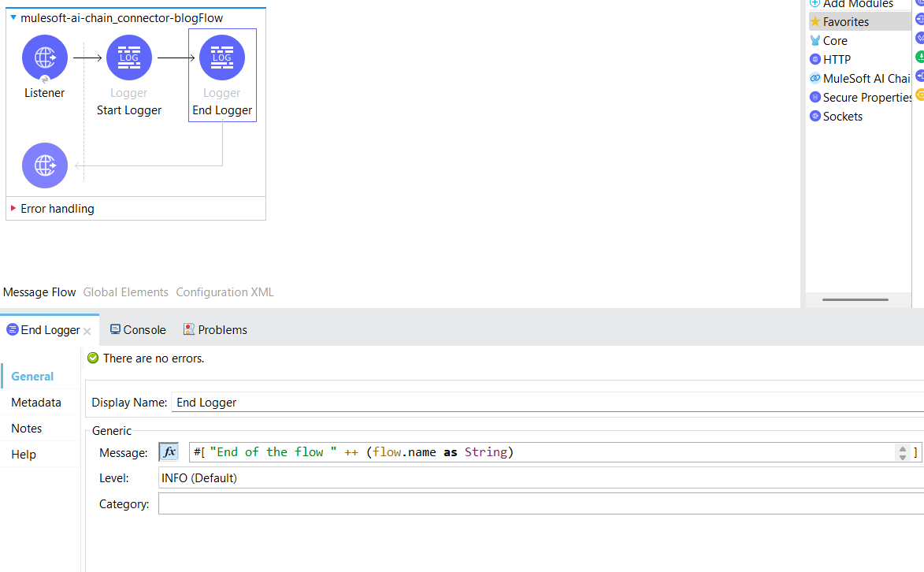Click the Category input field

point(541,504)
